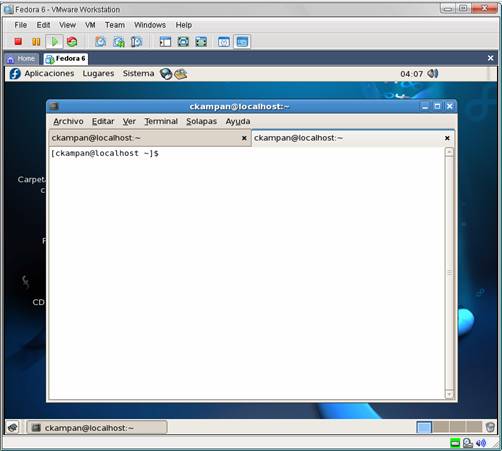The height and width of the screenshot is (451, 502).
Task: Click the terminal scrollbar up arrow
Action: 449,152
